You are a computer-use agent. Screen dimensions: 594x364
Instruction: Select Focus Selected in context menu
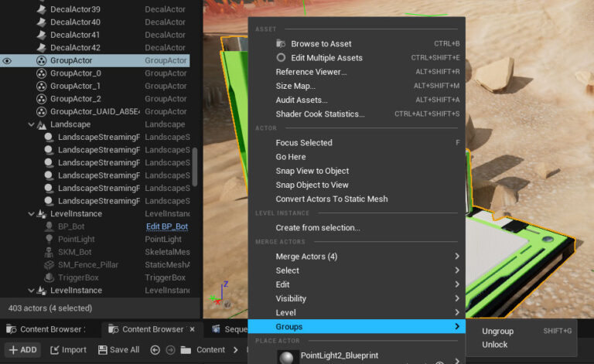click(304, 143)
